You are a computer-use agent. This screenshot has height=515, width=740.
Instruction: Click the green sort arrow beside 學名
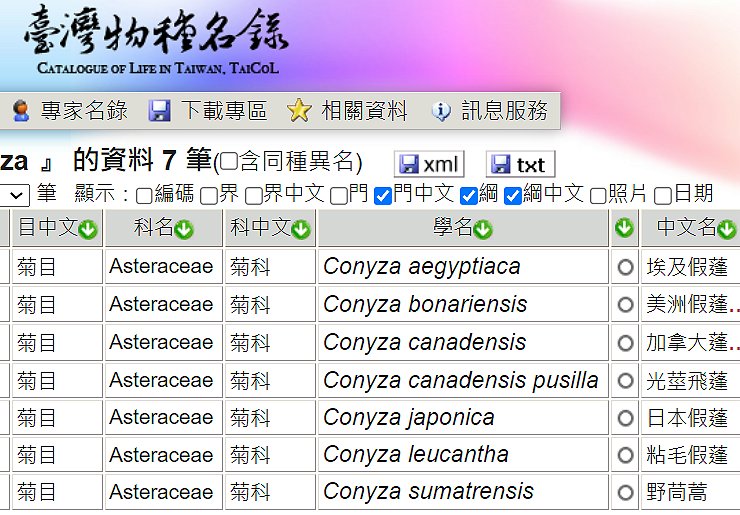point(483,230)
